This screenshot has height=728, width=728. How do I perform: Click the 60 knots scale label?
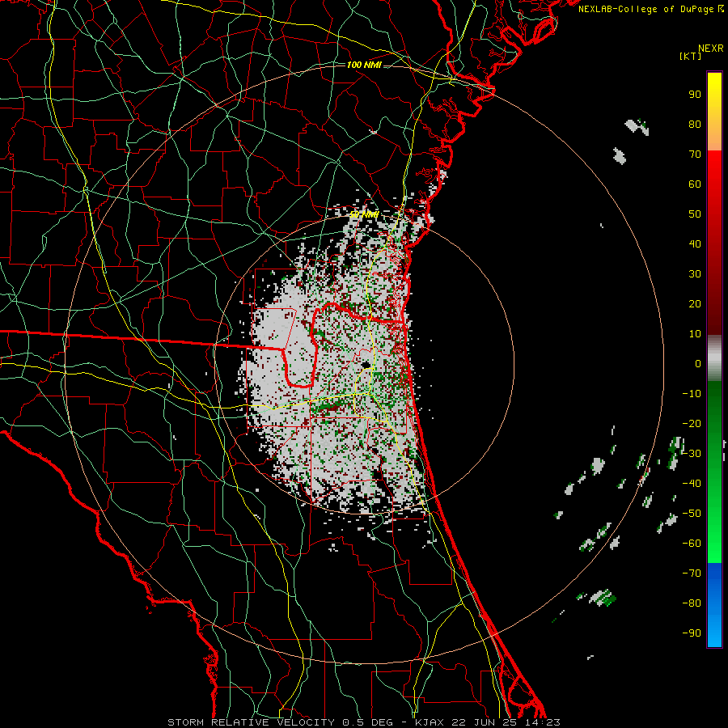point(695,184)
